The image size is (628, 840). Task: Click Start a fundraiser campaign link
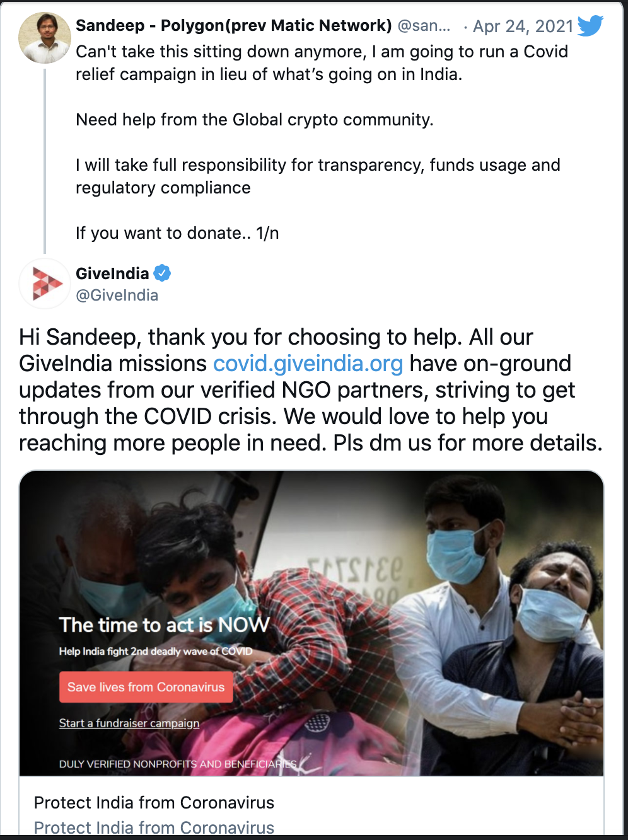tap(129, 723)
